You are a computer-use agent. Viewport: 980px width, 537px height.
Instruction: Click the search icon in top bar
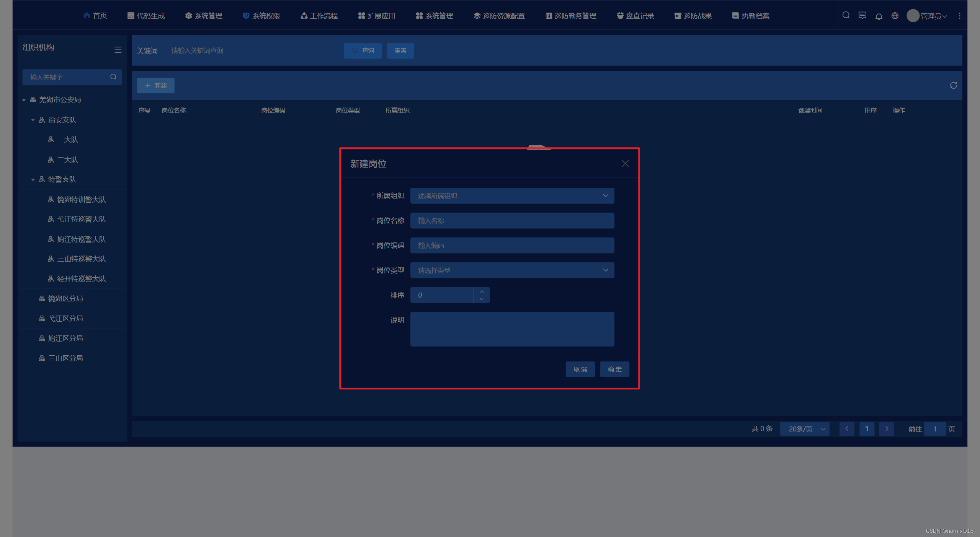pos(846,15)
